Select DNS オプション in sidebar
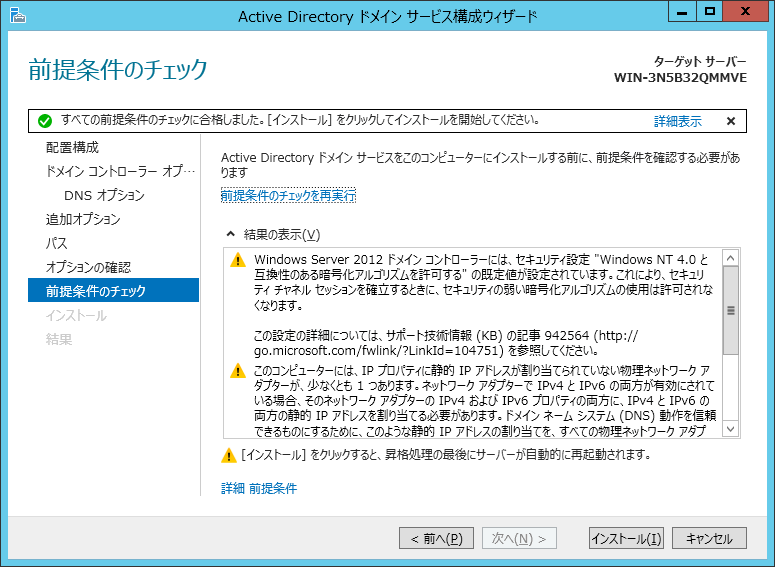Screen dimensions: 775x567 tap(104, 195)
